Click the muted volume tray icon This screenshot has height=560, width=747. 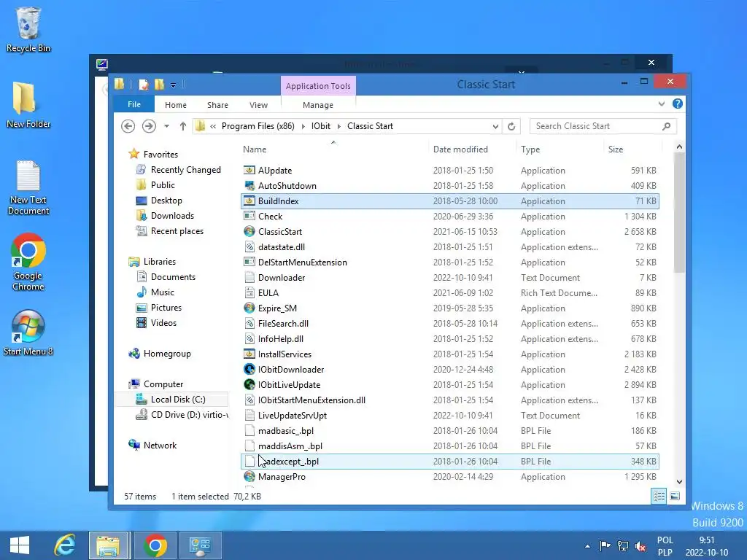pos(640,545)
